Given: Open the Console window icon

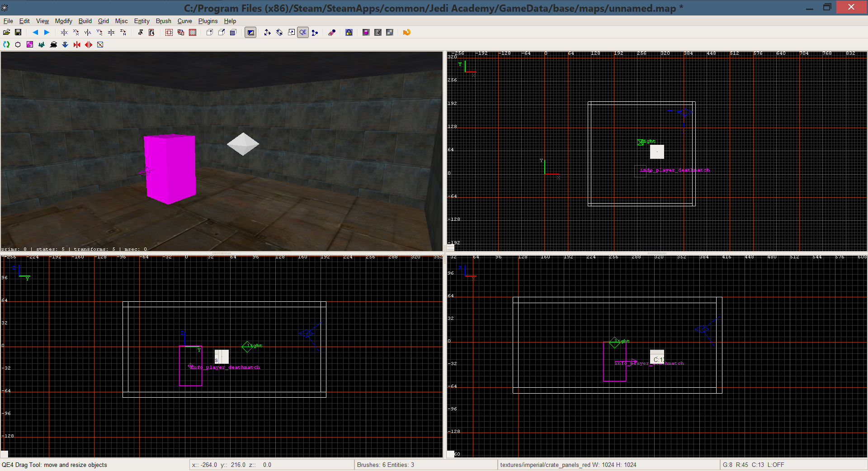Looking at the screenshot, I should click(378, 32).
